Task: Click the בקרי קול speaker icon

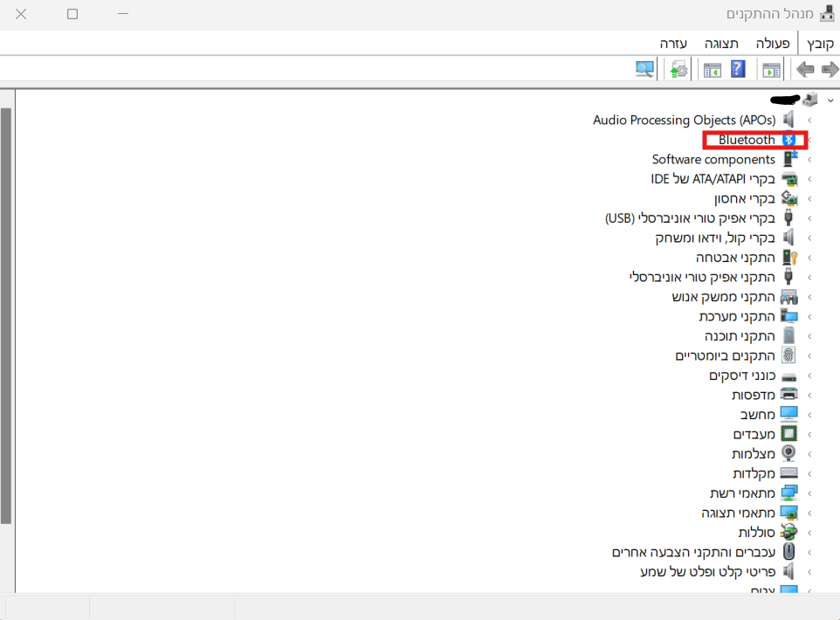Action: pyautogui.click(x=788, y=238)
